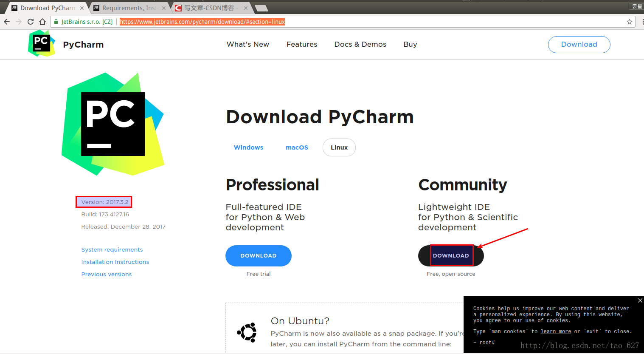Reload the page with the refresh icon
Screen dimensions: 644x354
[31, 22]
